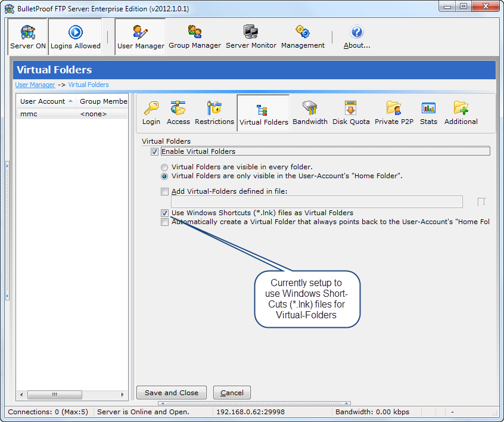Maximize the BulletProof FTP Server window

(x=463, y=7)
